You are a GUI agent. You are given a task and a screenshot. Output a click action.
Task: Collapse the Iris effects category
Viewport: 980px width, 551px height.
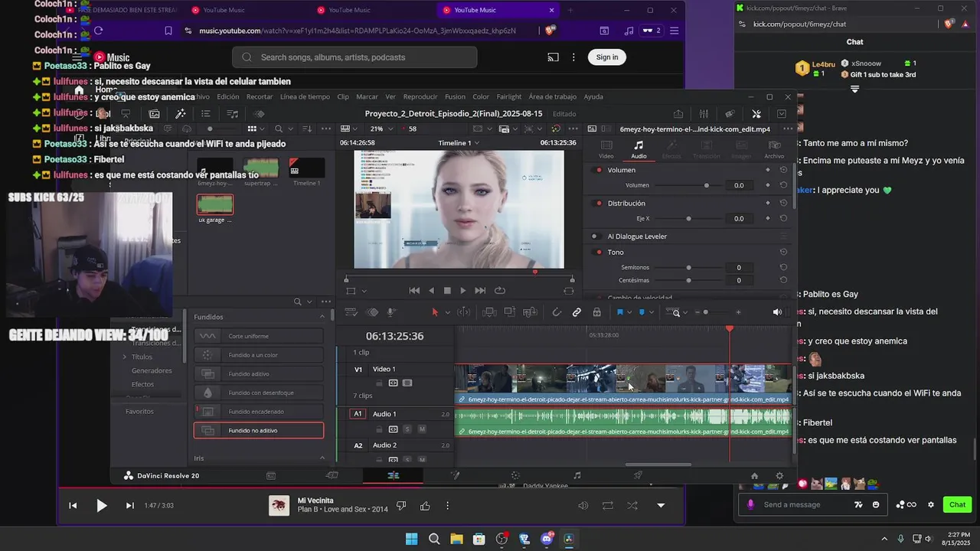tap(322, 458)
